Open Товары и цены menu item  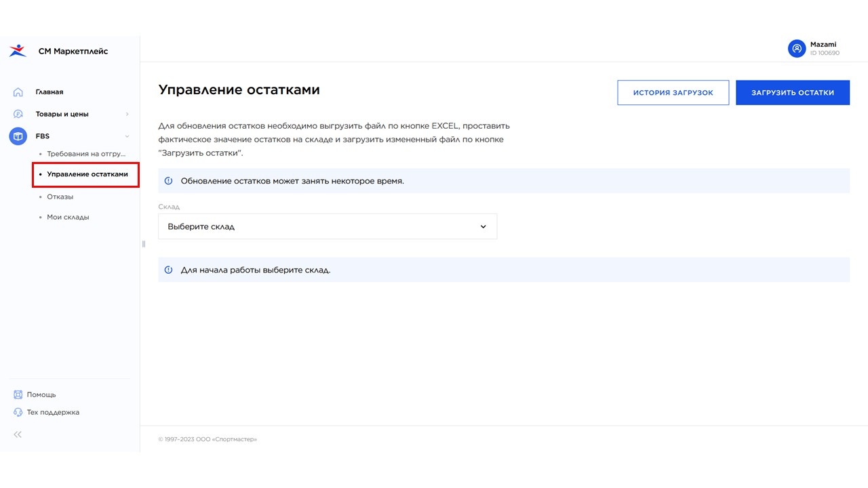click(62, 114)
